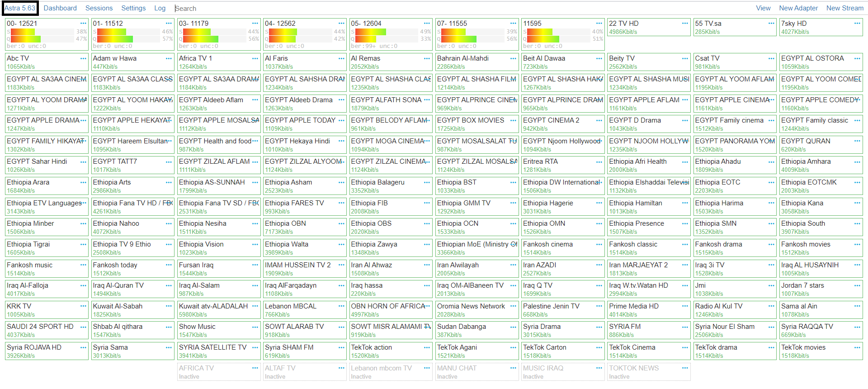Open the three-dot menu on adapter 00- 12521
The image size is (868, 389).
click(x=83, y=23)
